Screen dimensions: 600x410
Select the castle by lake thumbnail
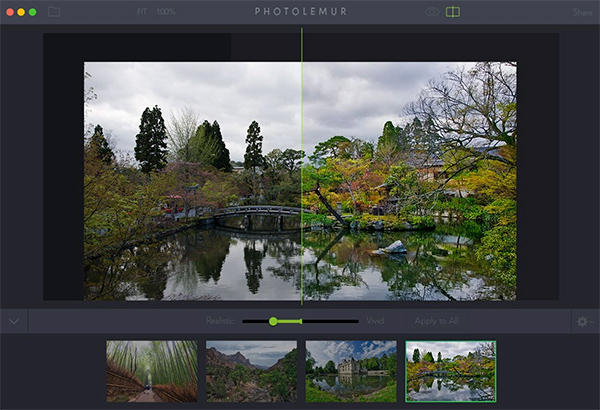350,371
